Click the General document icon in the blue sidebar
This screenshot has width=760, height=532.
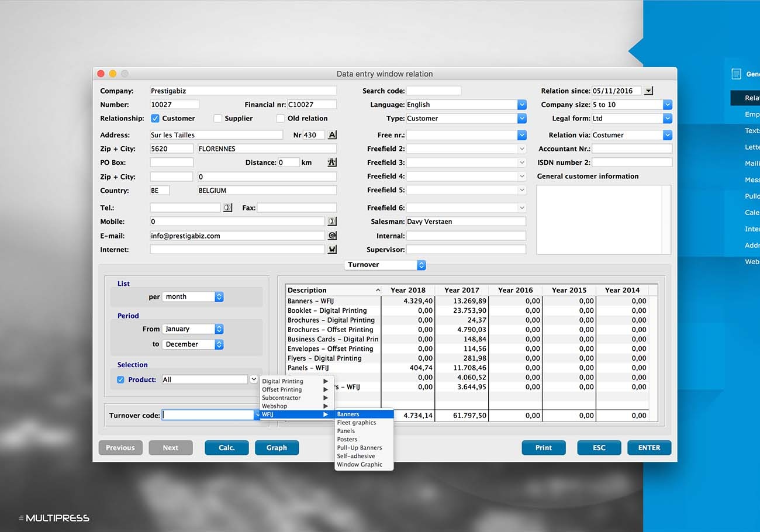click(736, 74)
